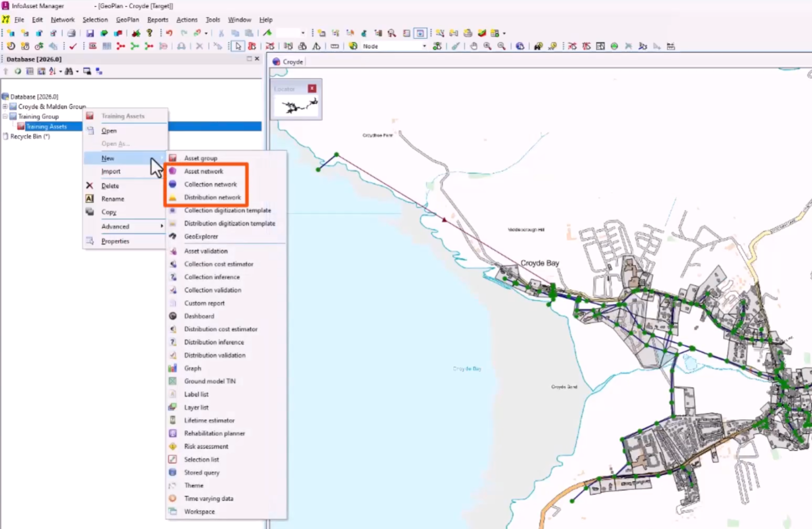812x529 pixels.
Task: Open the Network menu
Action: tap(62, 20)
